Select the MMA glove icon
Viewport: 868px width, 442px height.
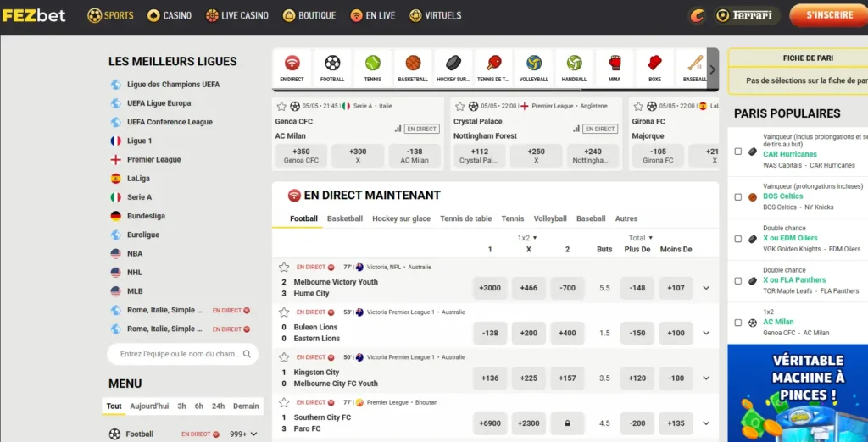coord(615,63)
